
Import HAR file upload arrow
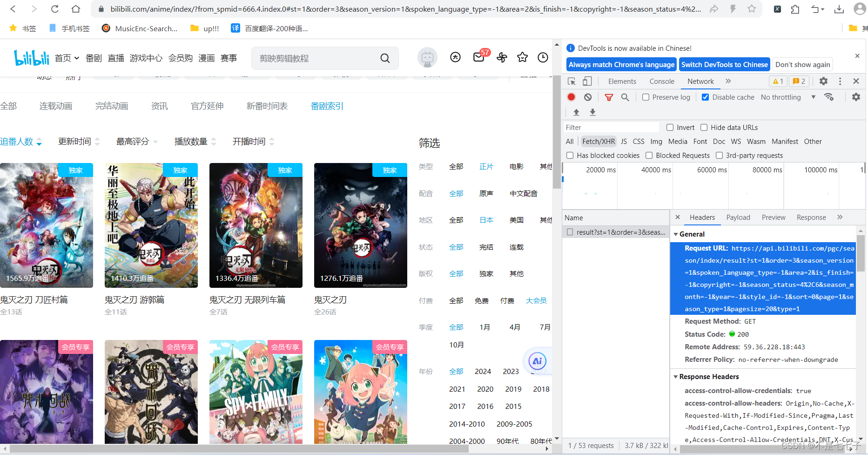(x=576, y=112)
